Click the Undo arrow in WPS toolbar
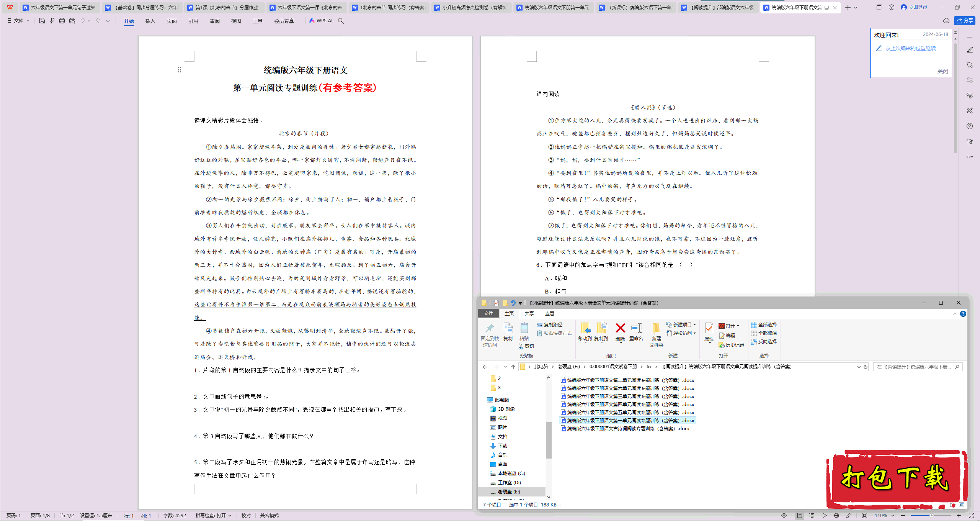 pos(82,21)
